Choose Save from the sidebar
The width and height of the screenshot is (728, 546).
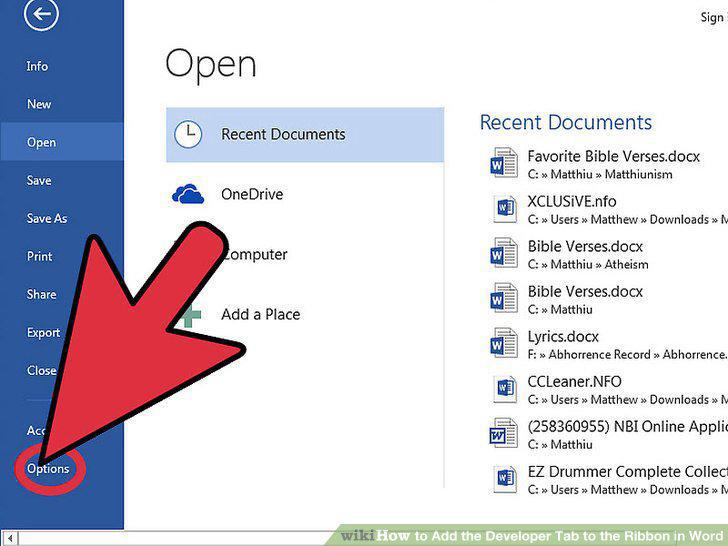click(39, 180)
